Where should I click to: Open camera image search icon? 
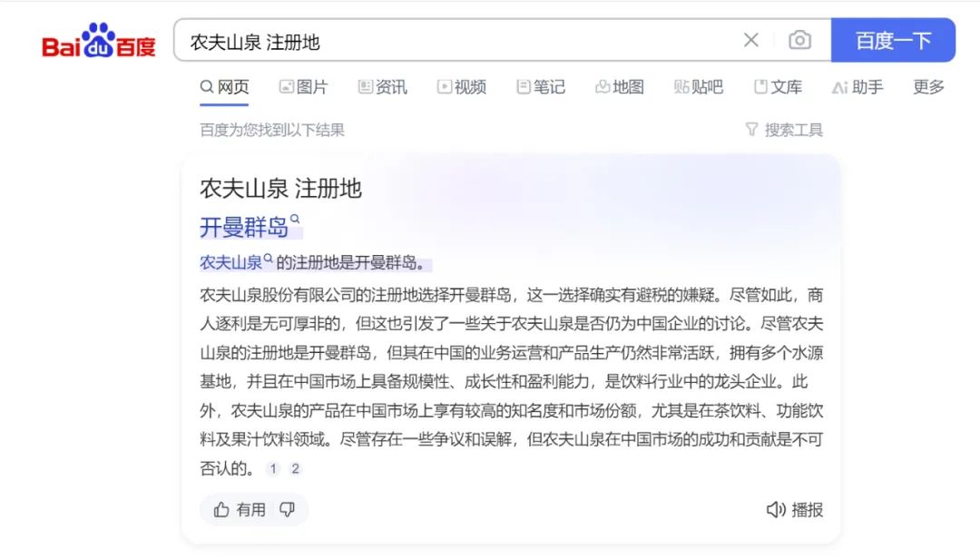click(799, 41)
